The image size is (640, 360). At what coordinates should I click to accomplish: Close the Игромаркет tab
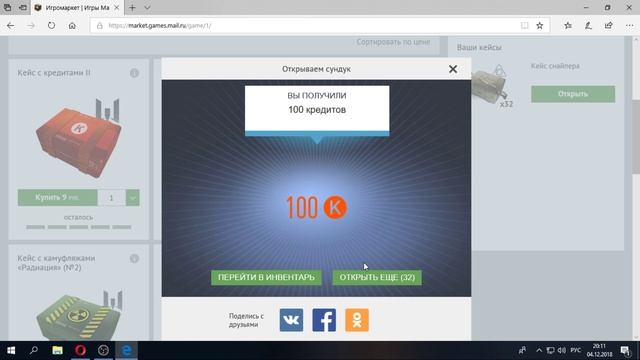pos(117,8)
